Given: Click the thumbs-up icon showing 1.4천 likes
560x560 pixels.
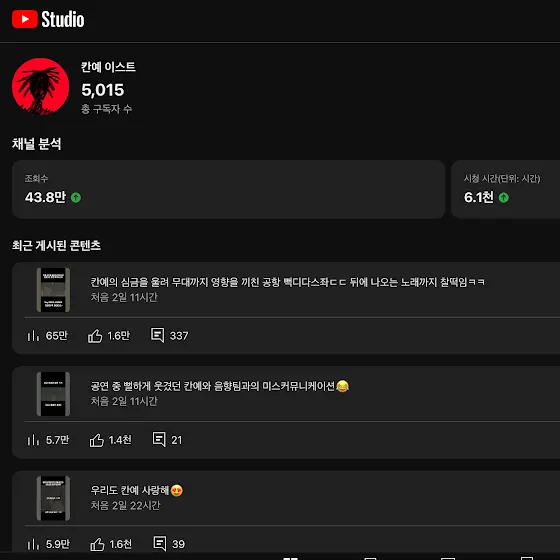Looking at the screenshot, I should pyautogui.click(x=96, y=440).
